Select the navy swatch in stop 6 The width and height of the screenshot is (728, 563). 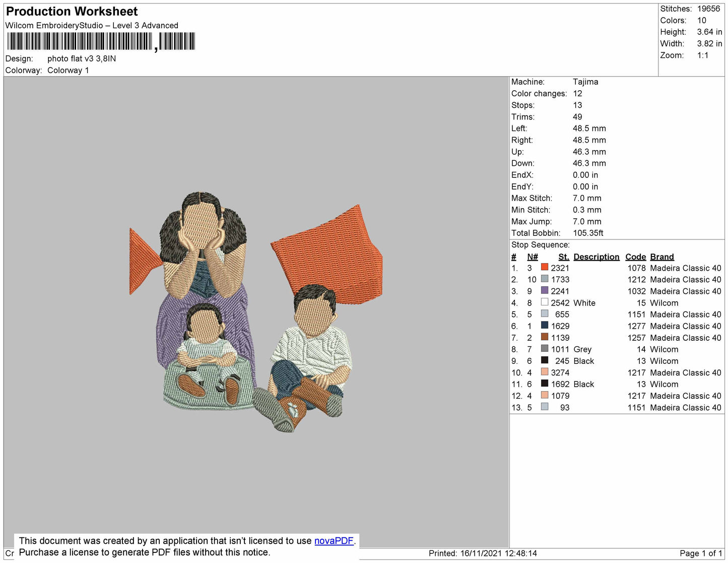(x=544, y=325)
